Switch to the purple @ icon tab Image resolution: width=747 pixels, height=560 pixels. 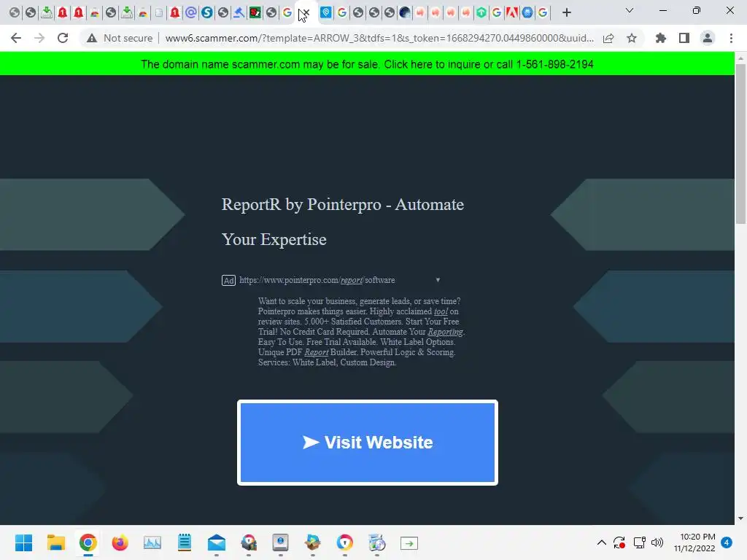point(191,12)
